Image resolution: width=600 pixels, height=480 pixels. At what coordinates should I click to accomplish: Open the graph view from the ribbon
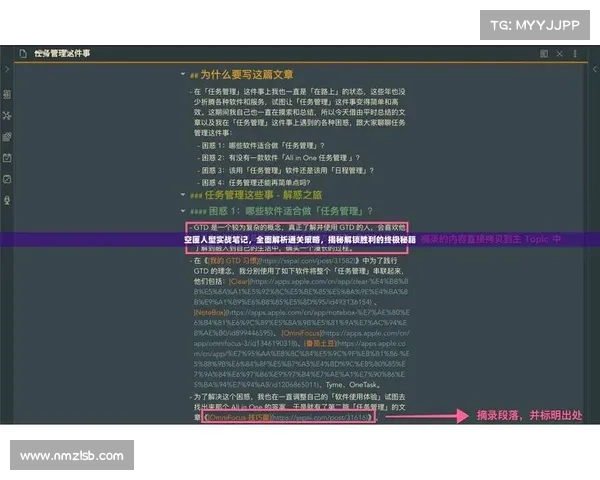tap(7, 115)
